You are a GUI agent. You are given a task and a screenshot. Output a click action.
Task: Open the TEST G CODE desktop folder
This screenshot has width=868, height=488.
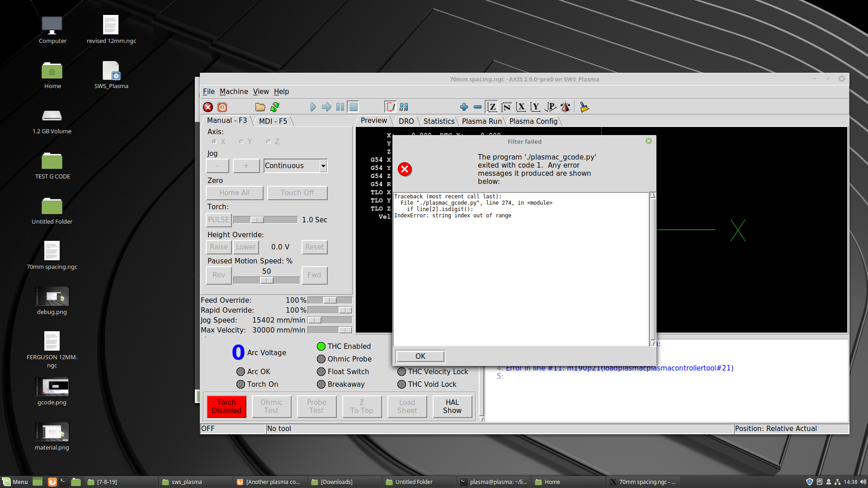click(52, 165)
